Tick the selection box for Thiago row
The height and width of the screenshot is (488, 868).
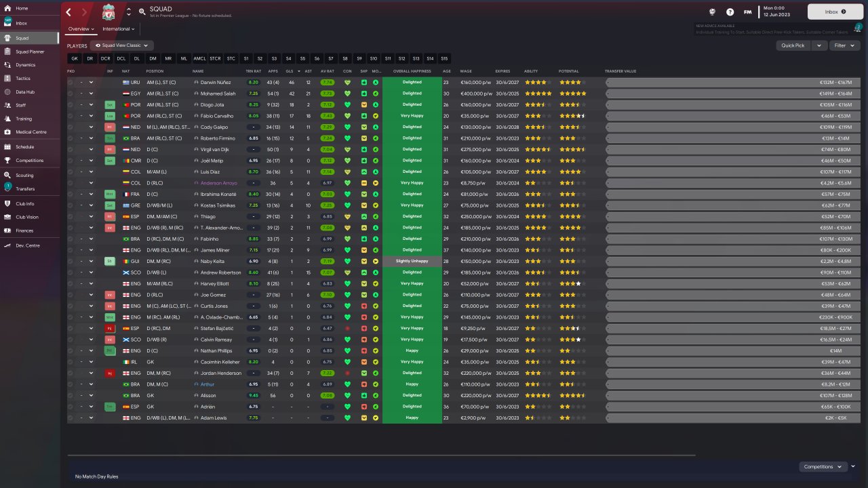click(x=71, y=216)
